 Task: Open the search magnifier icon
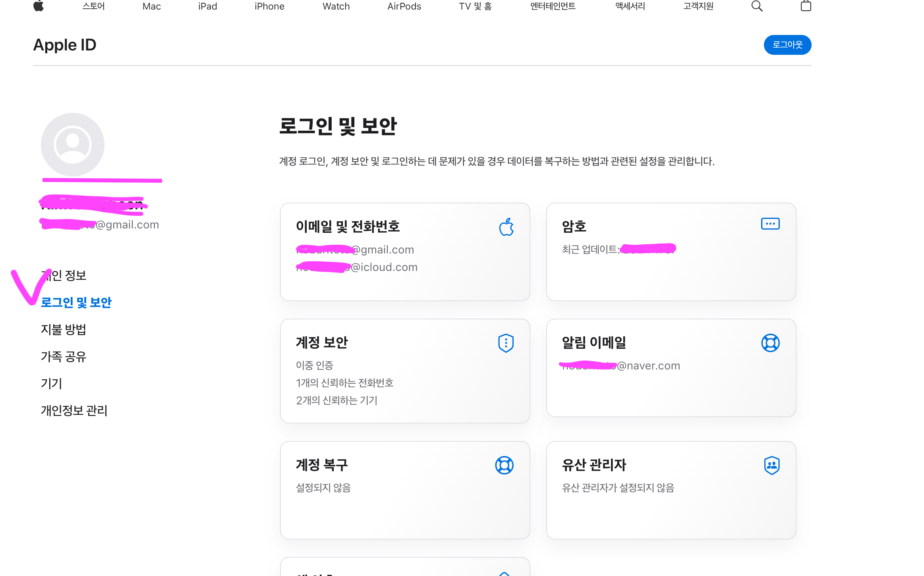[757, 6]
